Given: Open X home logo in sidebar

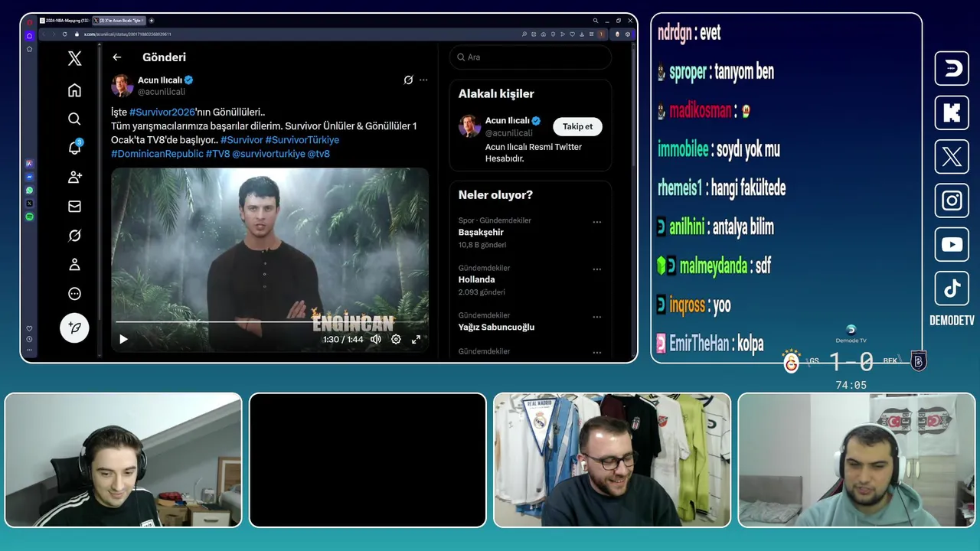Looking at the screenshot, I should [74, 58].
